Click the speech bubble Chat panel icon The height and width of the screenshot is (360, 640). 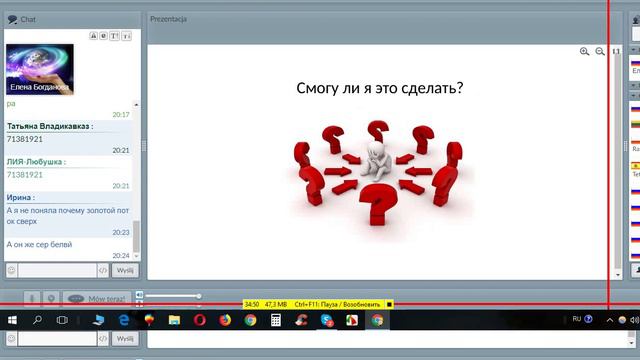point(12,20)
